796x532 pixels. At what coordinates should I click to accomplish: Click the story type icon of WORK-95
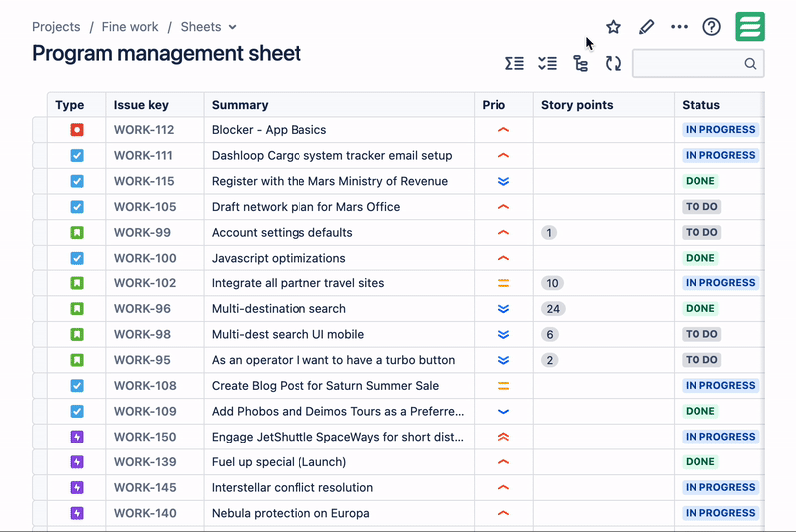click(x=77, y=360)
